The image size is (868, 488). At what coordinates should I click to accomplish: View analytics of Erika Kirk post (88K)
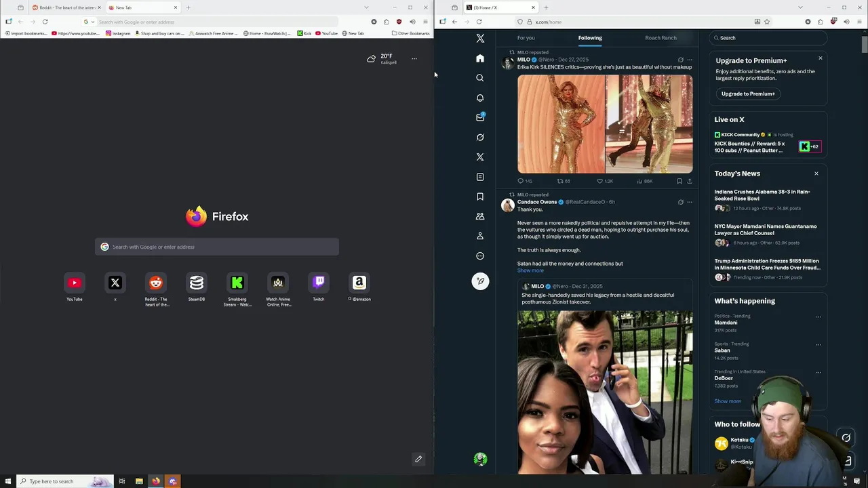644,181
